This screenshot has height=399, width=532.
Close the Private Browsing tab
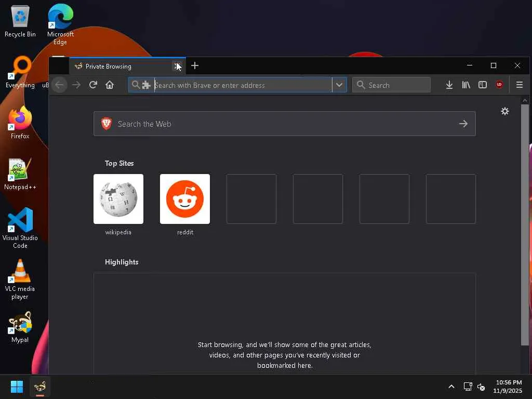point(178,66)
